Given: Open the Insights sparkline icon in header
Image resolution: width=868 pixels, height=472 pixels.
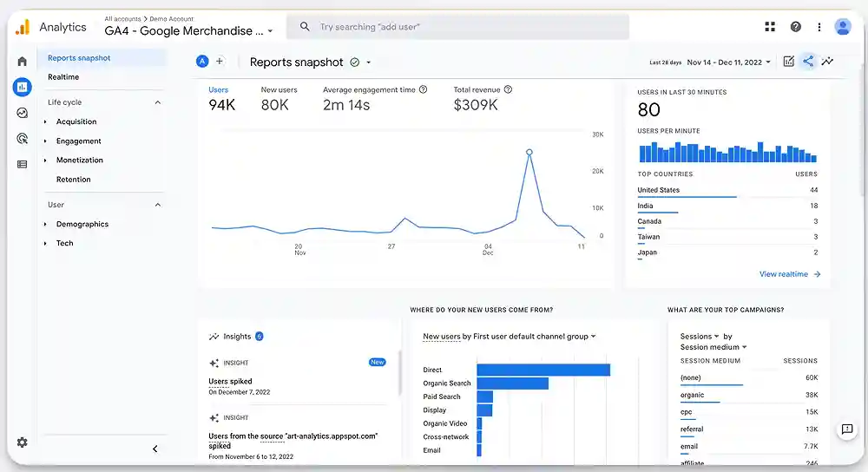Looking at the screenshot, I should tap(827, 62).
